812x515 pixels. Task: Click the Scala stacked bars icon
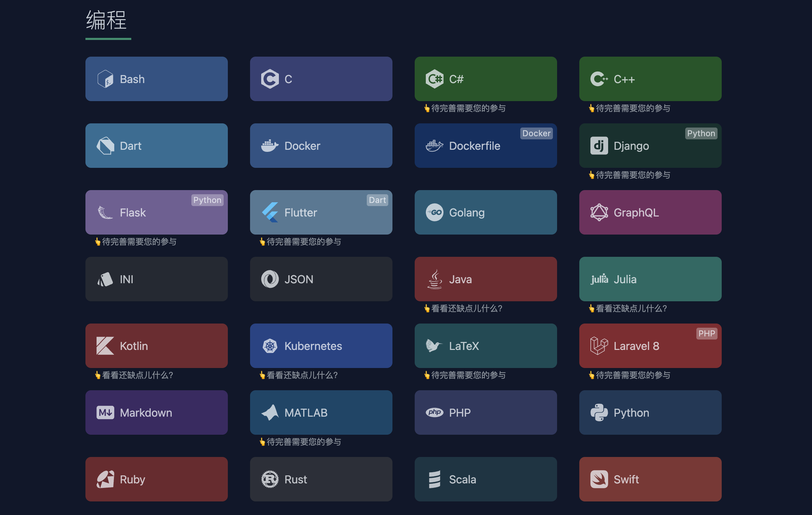pyautogui.click(x=434, y=479)
